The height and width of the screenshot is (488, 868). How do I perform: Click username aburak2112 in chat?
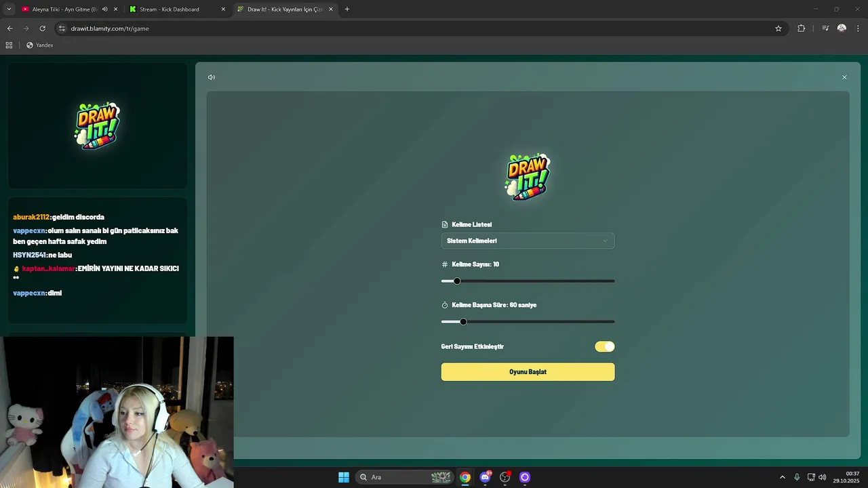[x=31, y=217]
